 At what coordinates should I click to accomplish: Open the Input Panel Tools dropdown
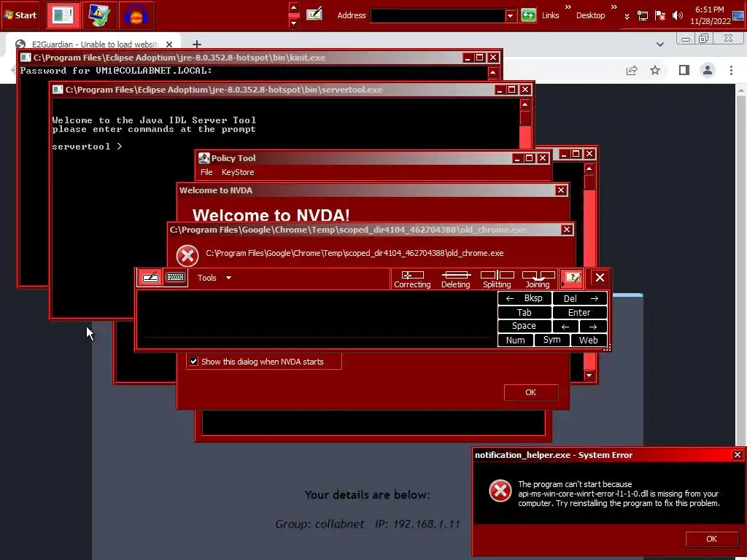click(214, 278)
